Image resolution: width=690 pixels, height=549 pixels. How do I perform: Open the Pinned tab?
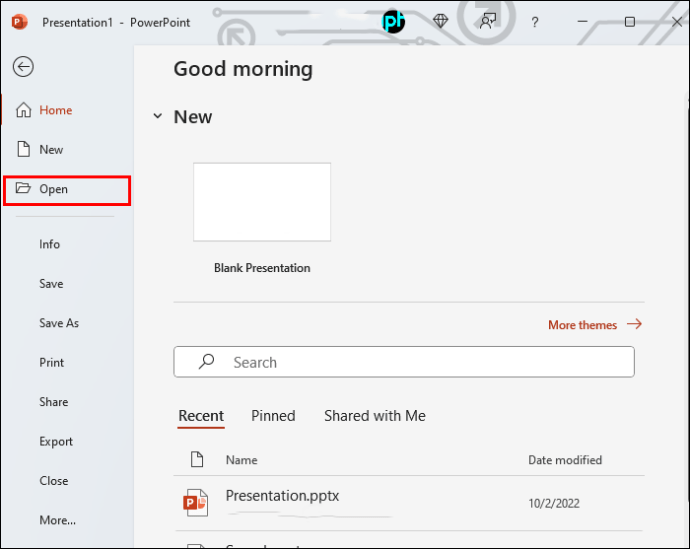273,416
